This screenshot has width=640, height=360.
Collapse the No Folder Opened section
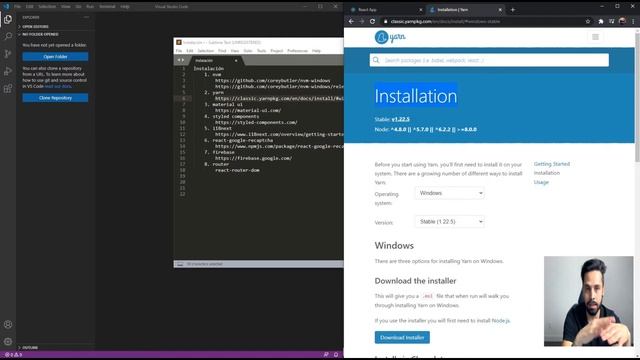(40, 35)
